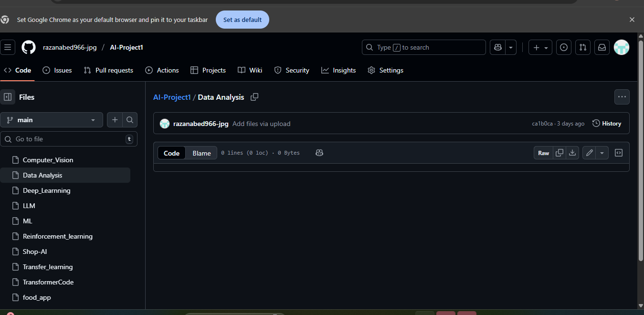This screenshot has width=644, height=315.
Task: Open the Add files via upload commit
Action: click(261, 124)
